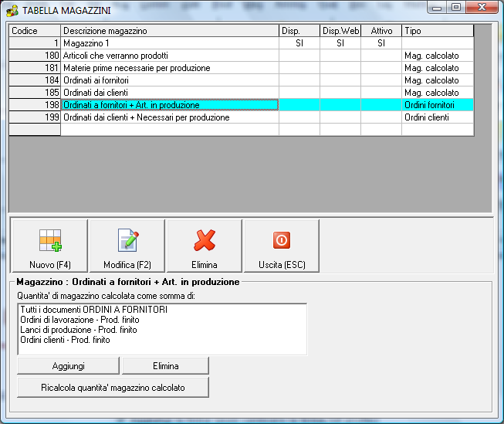504x424 pixels.
Task: Click the Uscita (ESC) power icon
Action: [x=282, y=240]
